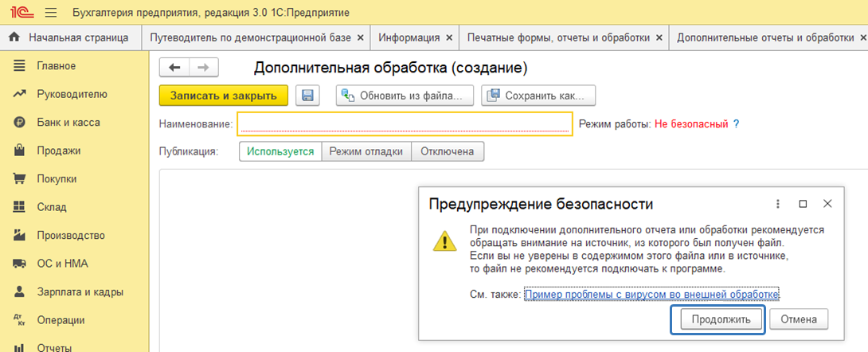Click the Продажи shopping bag icon
This screenshot has width=868, height=352.
(x=20, y=151)
